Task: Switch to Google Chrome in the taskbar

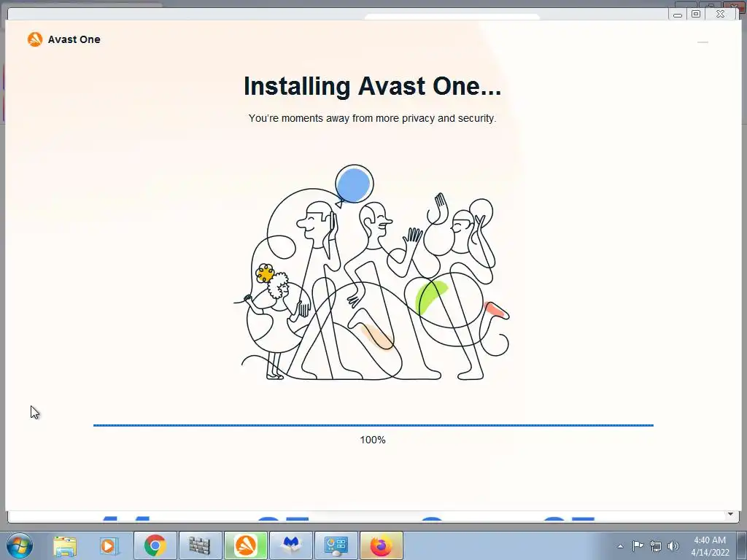Action: pos(155,545)
